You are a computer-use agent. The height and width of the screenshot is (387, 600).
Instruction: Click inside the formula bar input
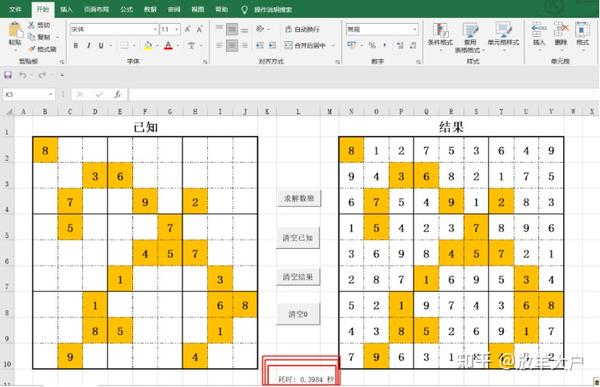363,94
